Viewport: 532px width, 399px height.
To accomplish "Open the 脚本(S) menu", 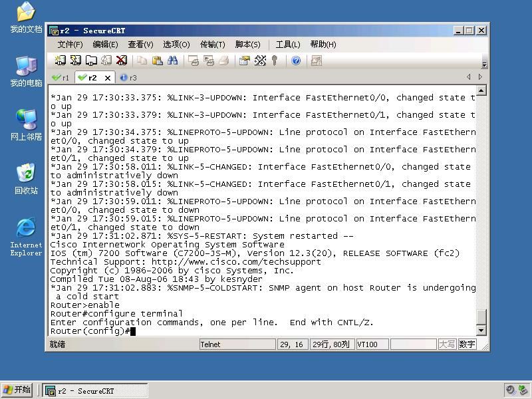I will (x=247, y=45).
